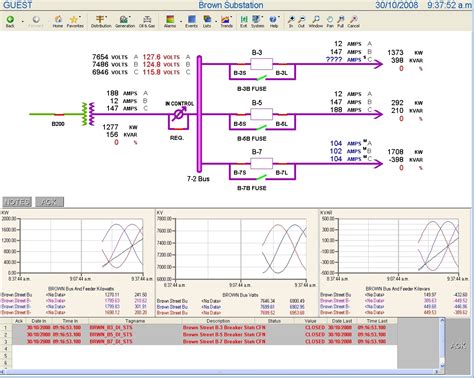474x378 pixels.
Task: Click the ACK button above the charts
Action: point(49,202)
